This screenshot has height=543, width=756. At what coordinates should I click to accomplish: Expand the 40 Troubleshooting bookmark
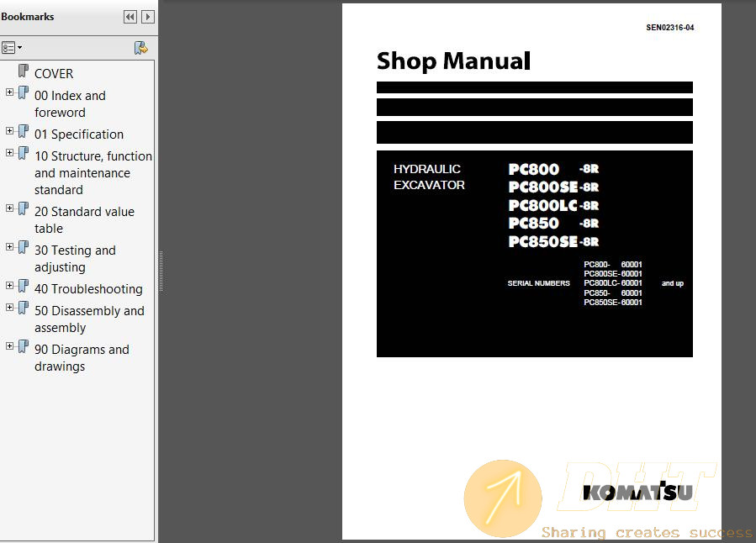tap(9, 285)
